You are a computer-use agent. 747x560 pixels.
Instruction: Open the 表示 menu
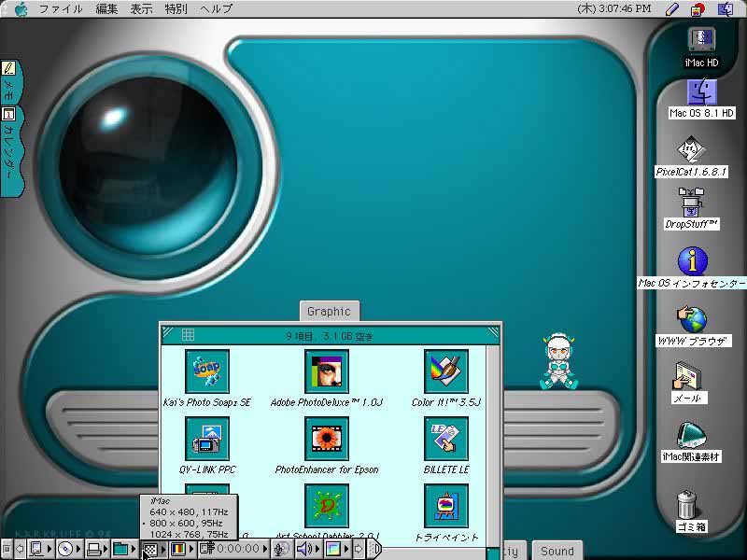click(142, 9)
